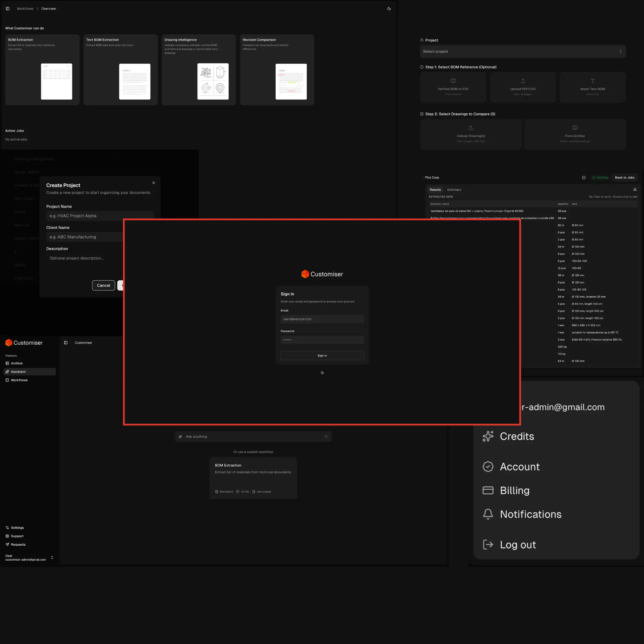Choose Upload PDF/CSV option
Image resolution: width=644 pixels, height=644 pixels.
click(x=523, y=87)
